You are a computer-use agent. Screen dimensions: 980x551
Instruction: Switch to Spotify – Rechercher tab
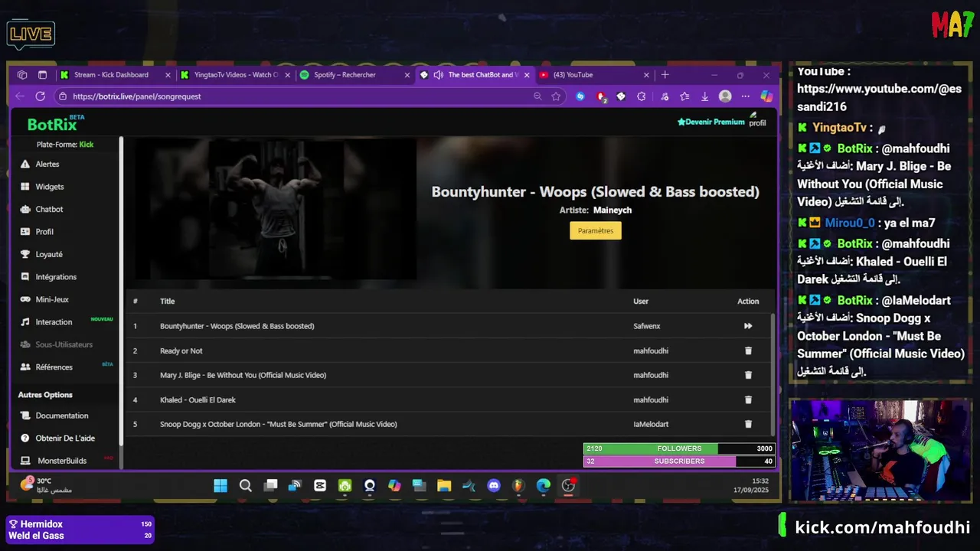click(x=345, y=75)
